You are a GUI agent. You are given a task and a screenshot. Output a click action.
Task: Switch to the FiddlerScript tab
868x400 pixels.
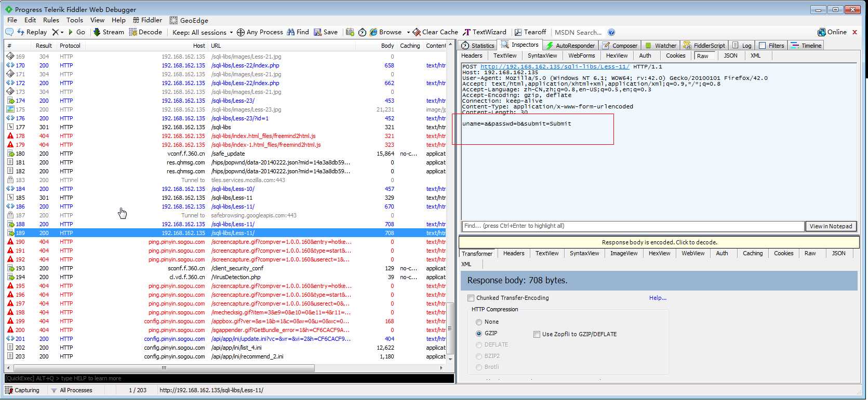(704, 46)
